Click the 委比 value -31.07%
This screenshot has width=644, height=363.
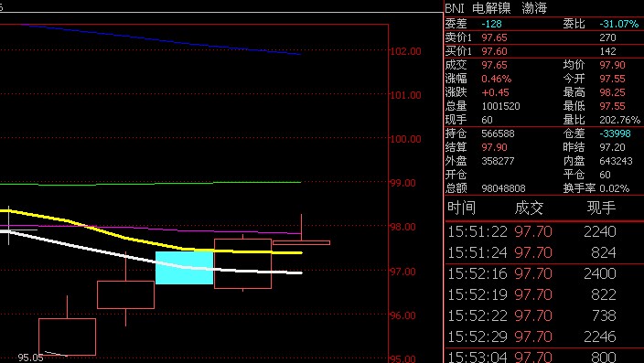click(x=619, y=24)
